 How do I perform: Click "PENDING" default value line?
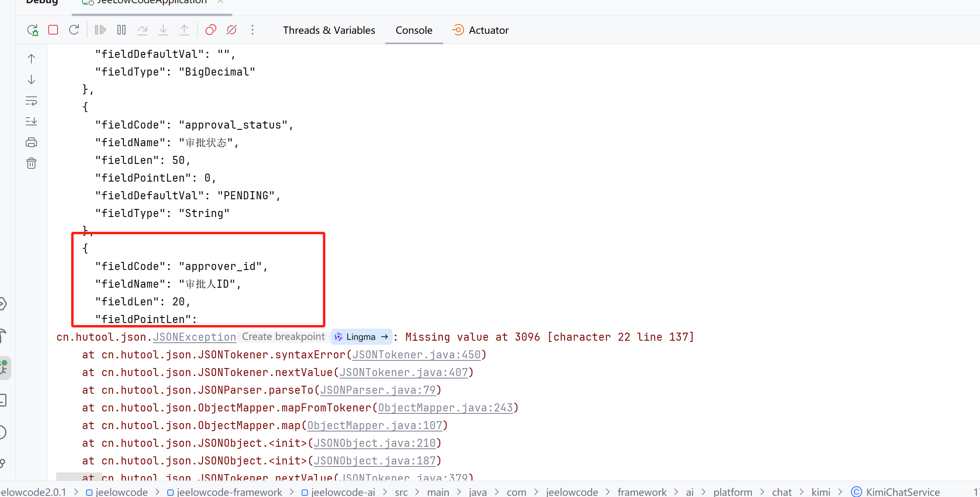[188, 196]
